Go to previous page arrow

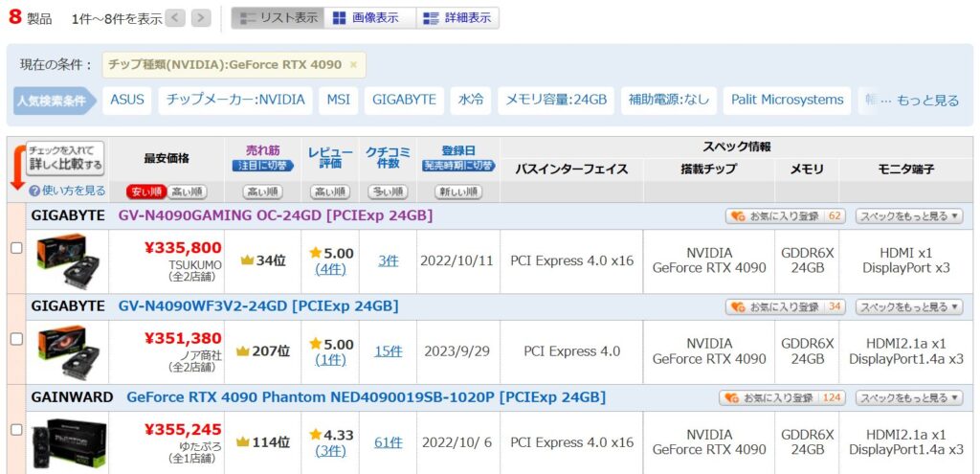click(176, 18)
